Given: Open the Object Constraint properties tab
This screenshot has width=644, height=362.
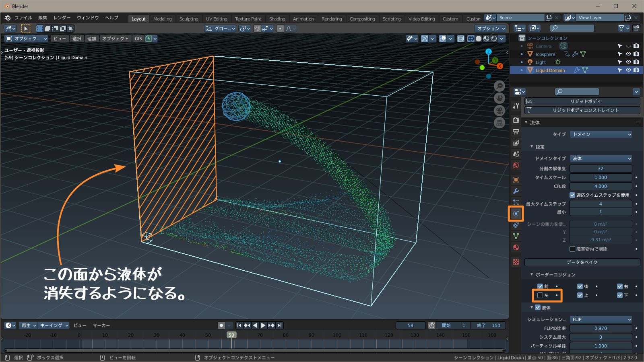Looking at the screenshot, I should click(516, 225).
